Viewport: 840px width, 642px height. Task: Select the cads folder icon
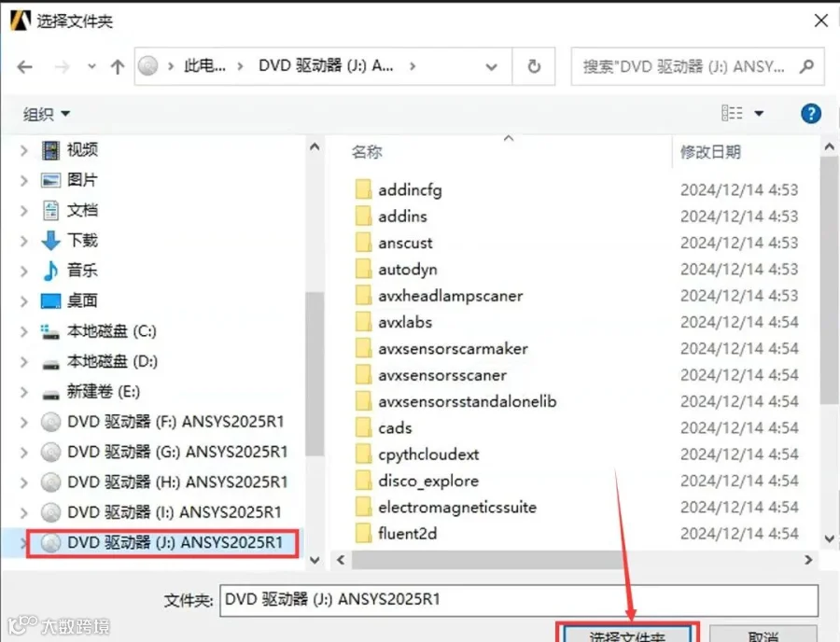(x=363, y=427)
